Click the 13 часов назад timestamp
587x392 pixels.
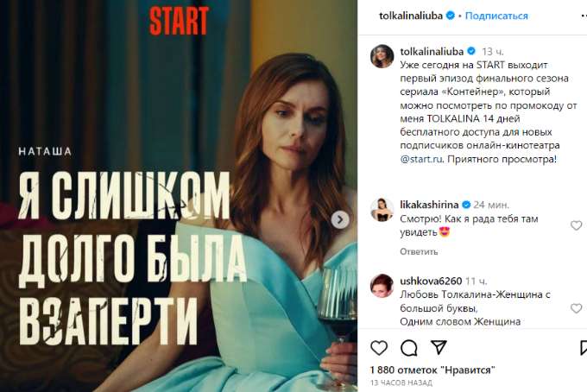(x=401, y=383)
